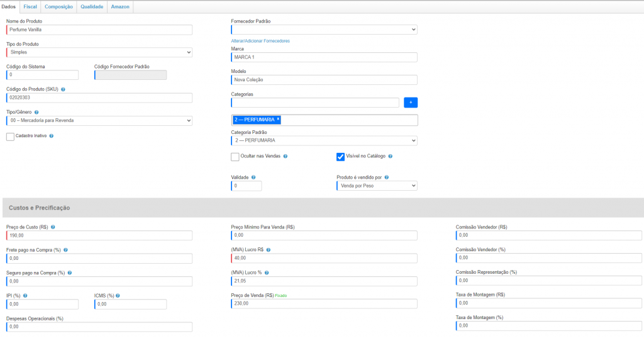The width and height of the screenshot is (644, 338).
Task: Click the IPI (%) input field
Action: click(42, 304)
